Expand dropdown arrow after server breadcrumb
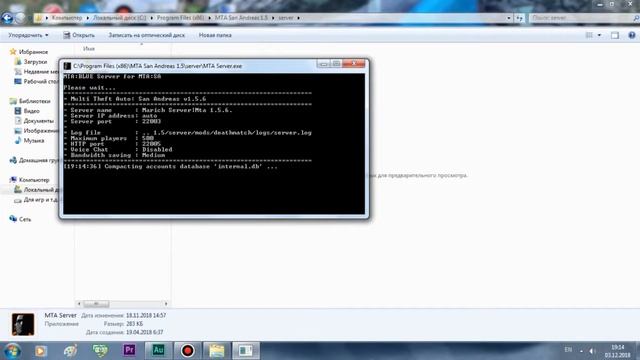Viewport: 640px width, 360px height. pyautogui.click(x=298, y=18)
